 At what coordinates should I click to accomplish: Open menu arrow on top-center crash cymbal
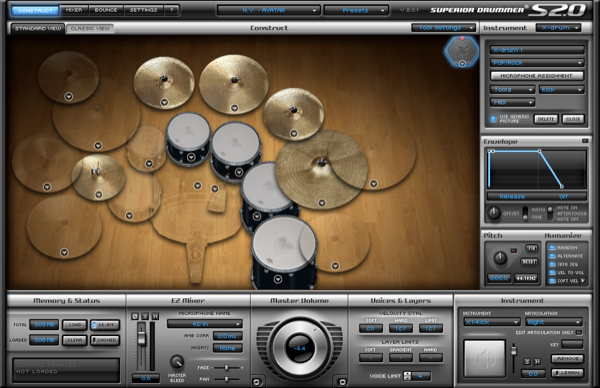[x=234, y=108]
